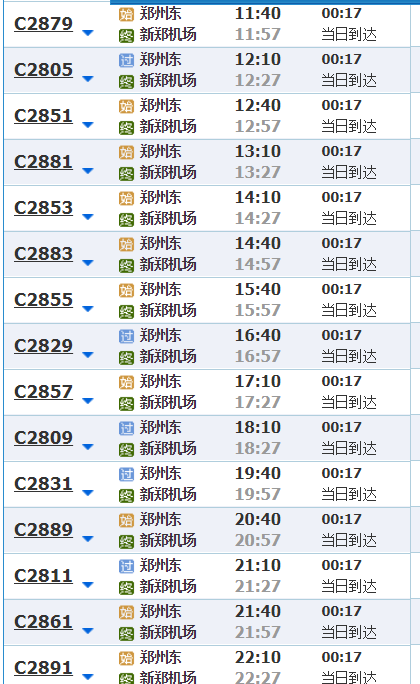This screenshot has width=420, height=684.
Task: Expand the arrow beside train C2889
Action: 88,539
